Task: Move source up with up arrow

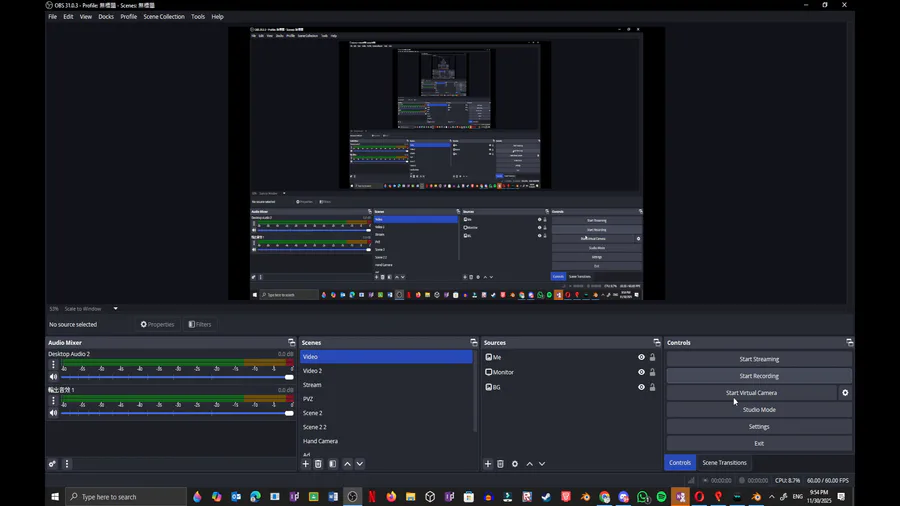Action: pyautogui.click(x=530, y=464)
